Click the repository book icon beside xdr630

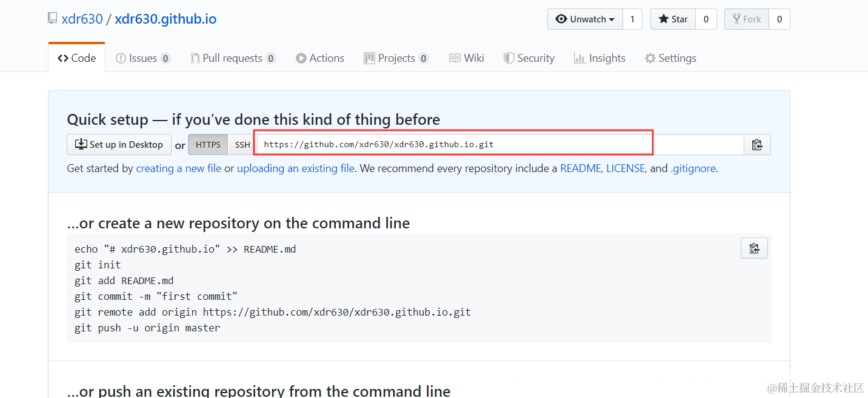[53, 19]
